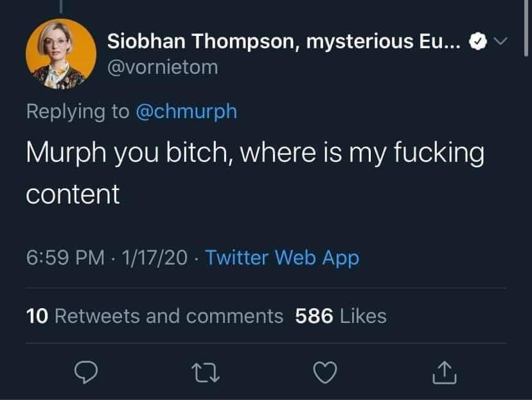The image size is (532, 400).
Task: Click the 6:59 PM timestamp
Action: click(65, 257)
